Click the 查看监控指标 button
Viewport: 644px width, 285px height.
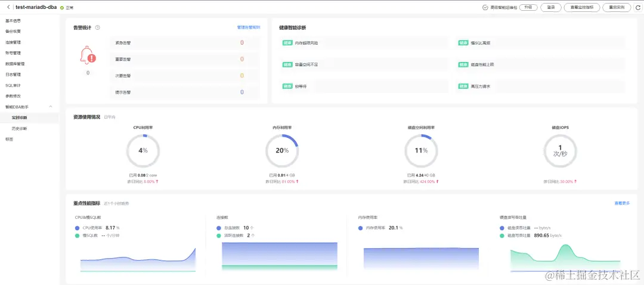tap(583, 7)
